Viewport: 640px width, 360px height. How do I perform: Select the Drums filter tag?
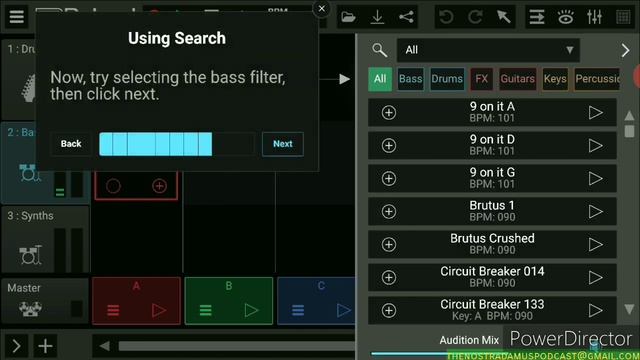click(447, 79)
